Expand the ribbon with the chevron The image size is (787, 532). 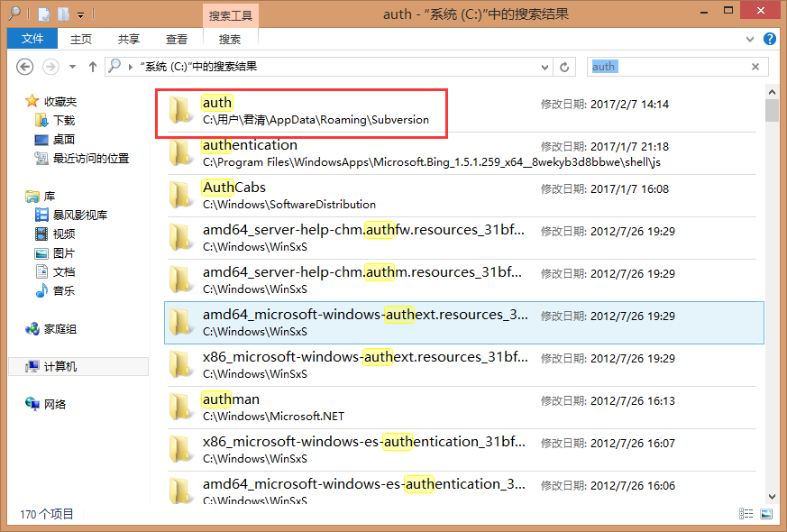tap(750, 39)
